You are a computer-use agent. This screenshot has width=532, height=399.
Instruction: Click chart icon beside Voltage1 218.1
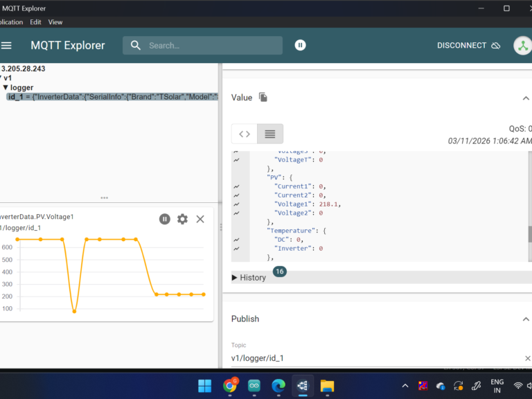pos(236,204)
